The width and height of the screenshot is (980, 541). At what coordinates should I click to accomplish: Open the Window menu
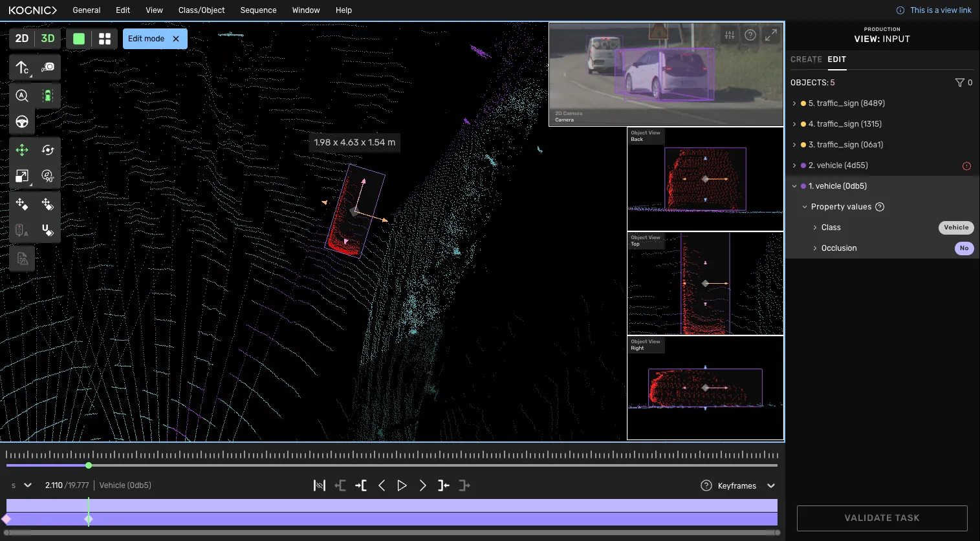point(306,10)
